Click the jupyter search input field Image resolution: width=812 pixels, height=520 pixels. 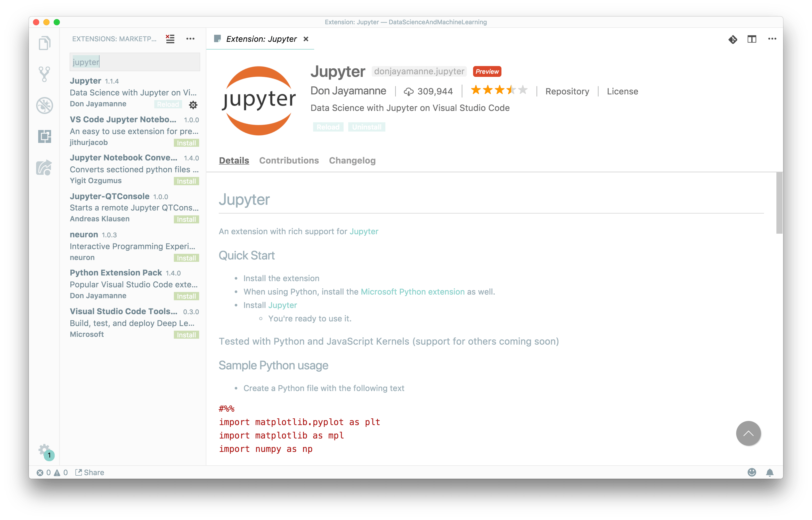(x=134, y=62)
